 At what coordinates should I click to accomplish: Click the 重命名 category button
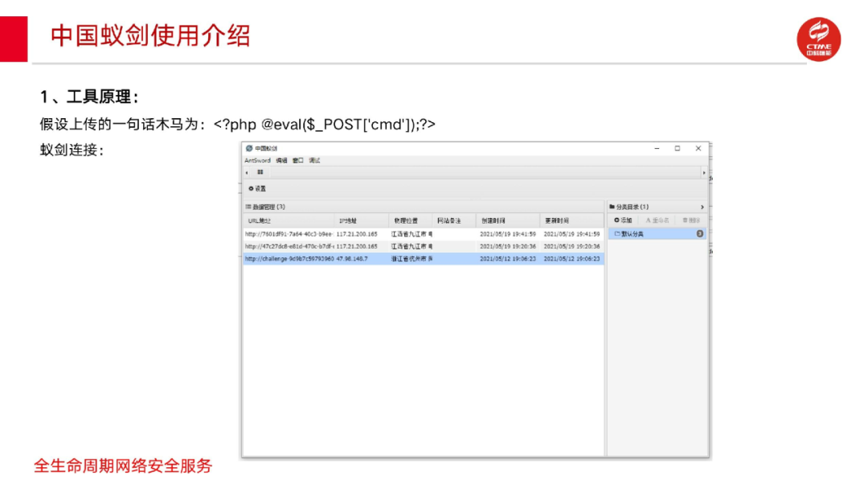point(657,220)
